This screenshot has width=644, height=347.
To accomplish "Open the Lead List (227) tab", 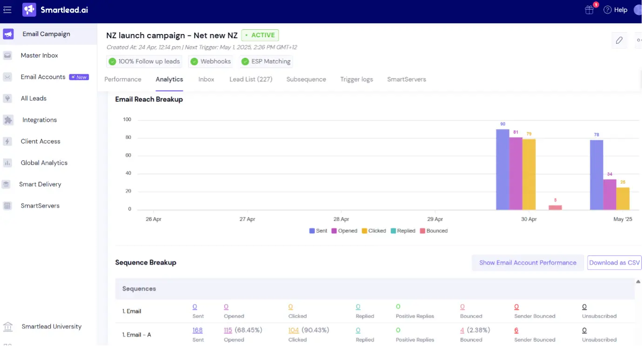I will (x=251, y=79).
